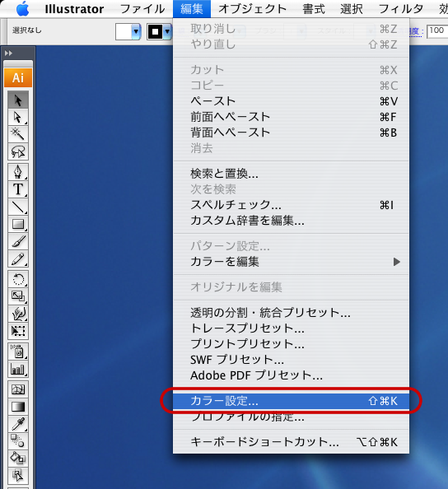This screenshot has height=489, width=448.
Task: Choose プロファイルの指定... menu item
Action: point(291,417)
